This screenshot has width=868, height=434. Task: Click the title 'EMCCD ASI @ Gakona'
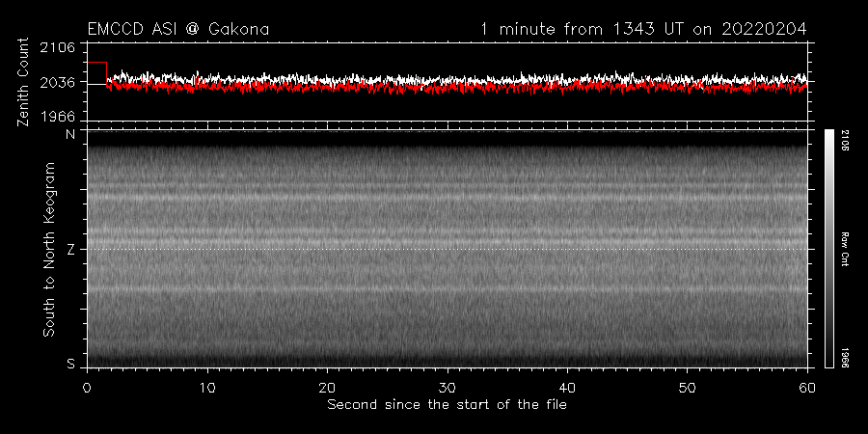point(178,29)
